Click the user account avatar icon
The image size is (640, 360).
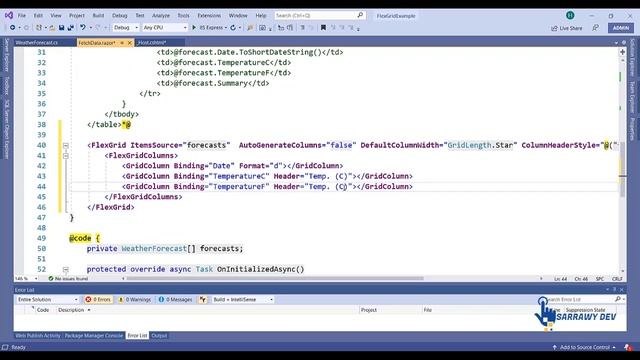[570, 16]
